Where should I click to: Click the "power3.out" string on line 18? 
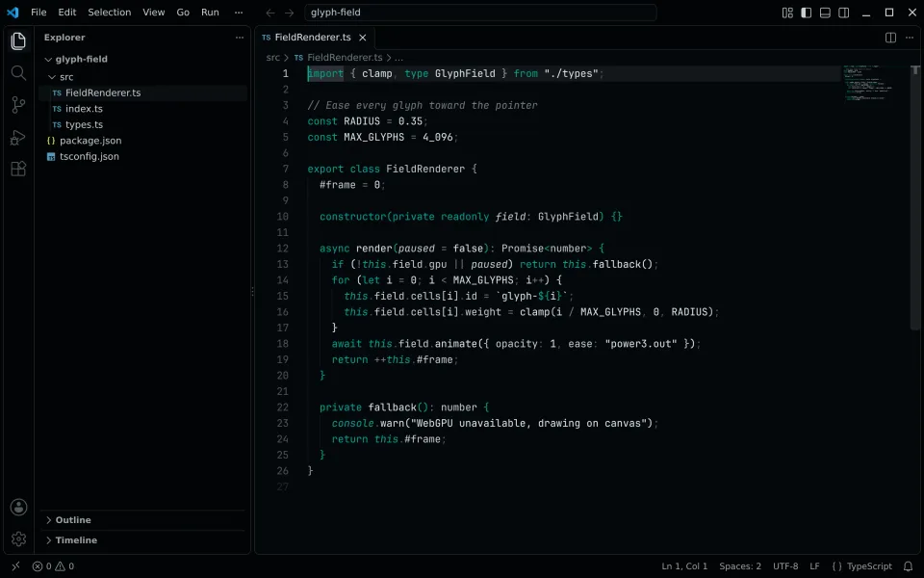pos(641,344)
